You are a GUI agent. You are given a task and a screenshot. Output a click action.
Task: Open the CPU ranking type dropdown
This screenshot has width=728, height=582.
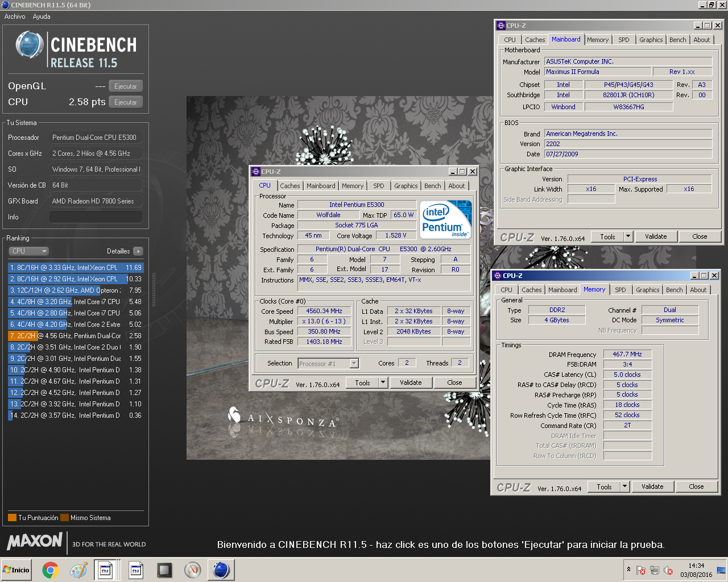[x=29, y=251]
